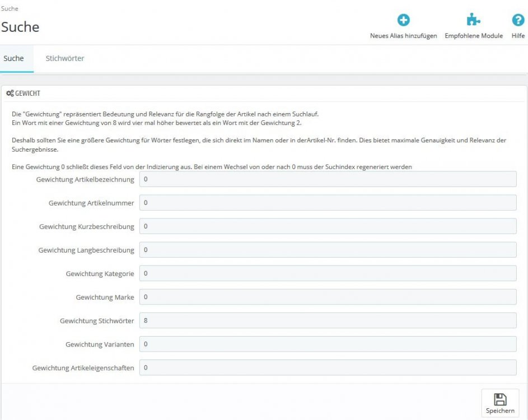
Task: Click the large Suche page title
Action: [20, 27]
